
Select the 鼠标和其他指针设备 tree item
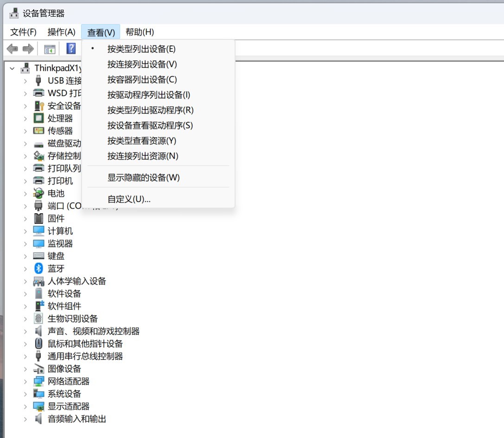(x=85, y=343)
